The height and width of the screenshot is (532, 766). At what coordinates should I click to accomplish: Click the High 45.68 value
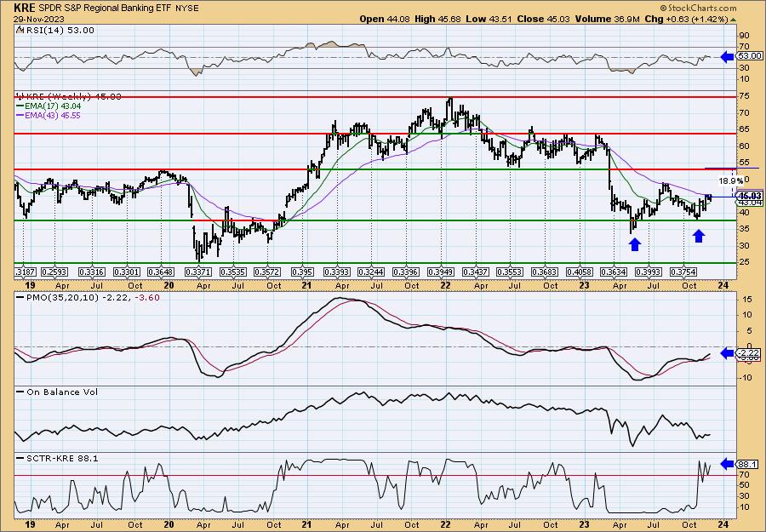(437, 19)
